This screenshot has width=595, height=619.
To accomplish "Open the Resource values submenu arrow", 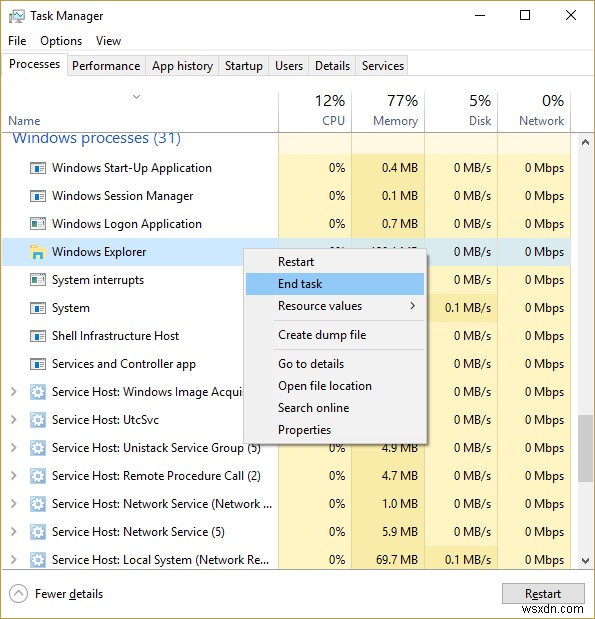I will click(413, 306).
